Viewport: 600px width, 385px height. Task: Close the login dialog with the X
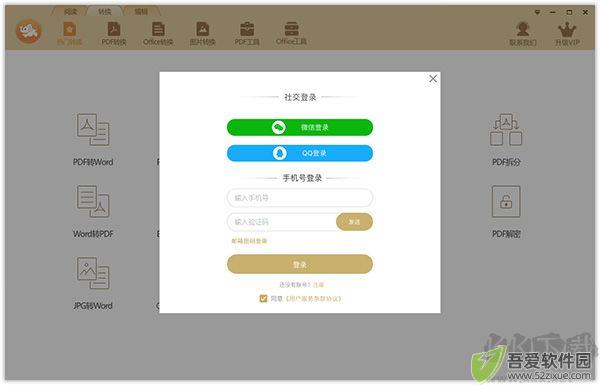433,79
